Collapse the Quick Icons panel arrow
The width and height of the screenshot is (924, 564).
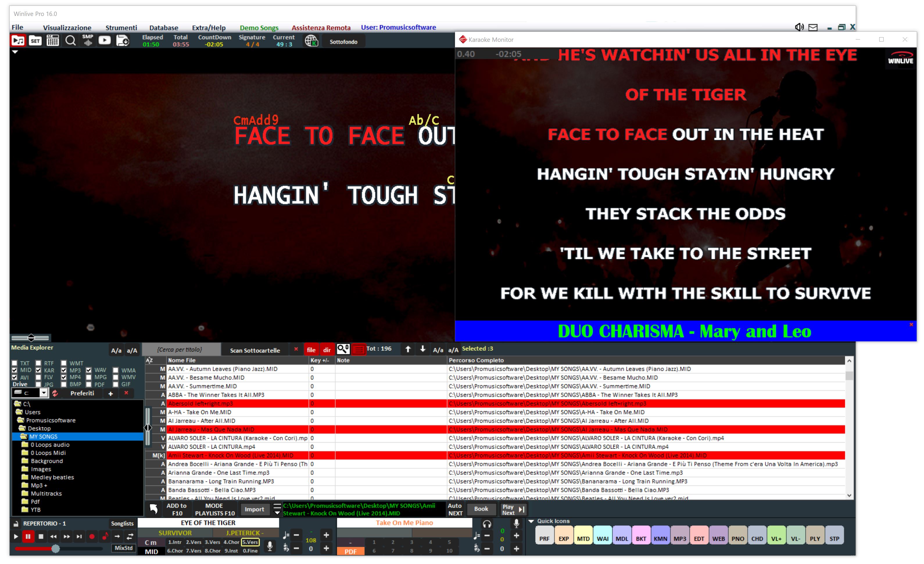(x=531, y=521)
